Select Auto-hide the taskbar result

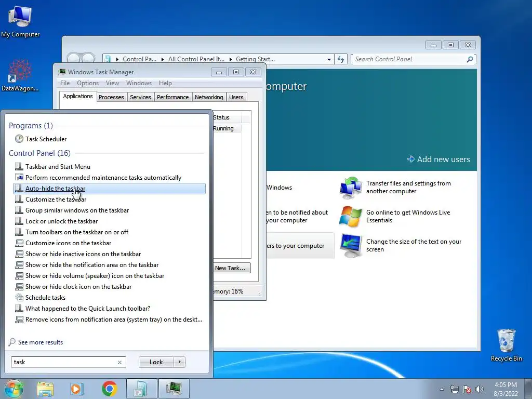point(110,189)
